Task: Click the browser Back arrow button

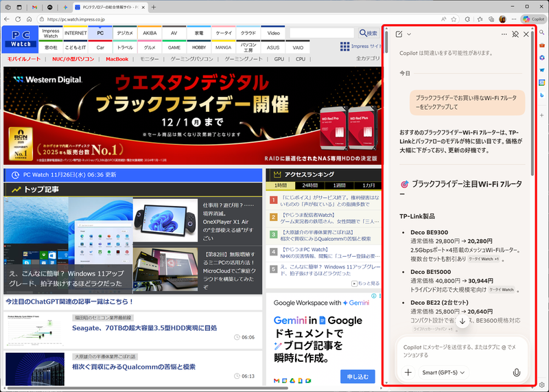Action: pyautogui.click(x=7, y=19)
